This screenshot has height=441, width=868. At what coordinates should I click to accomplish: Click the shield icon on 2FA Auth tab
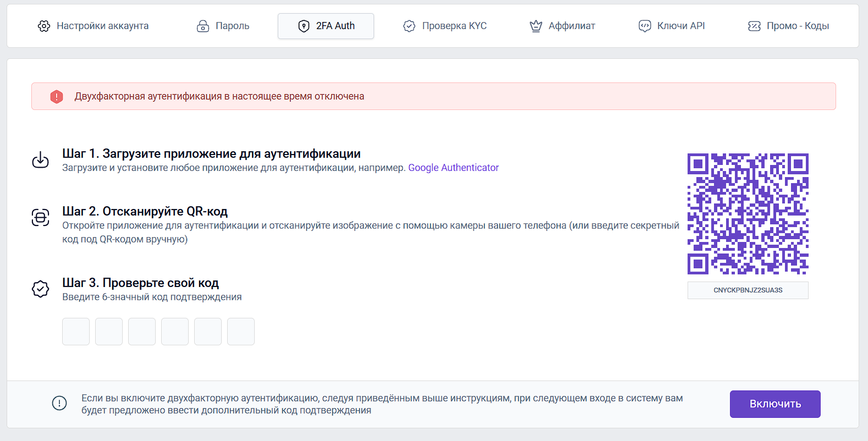coord(304,26)
